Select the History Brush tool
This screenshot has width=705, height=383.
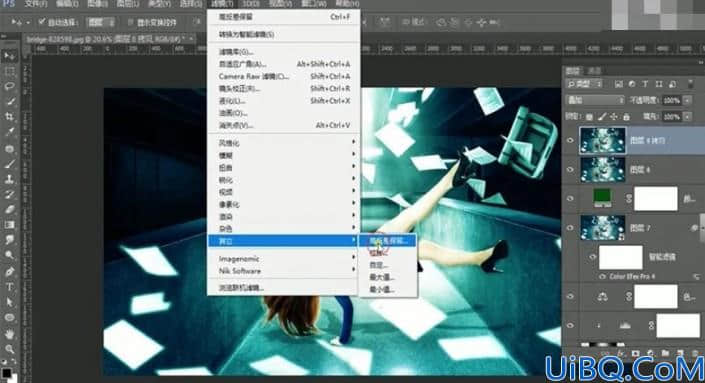[9, 194]
